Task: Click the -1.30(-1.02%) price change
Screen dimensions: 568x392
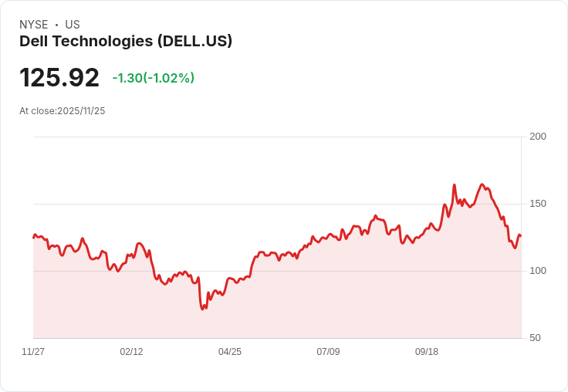Action: 154,78
